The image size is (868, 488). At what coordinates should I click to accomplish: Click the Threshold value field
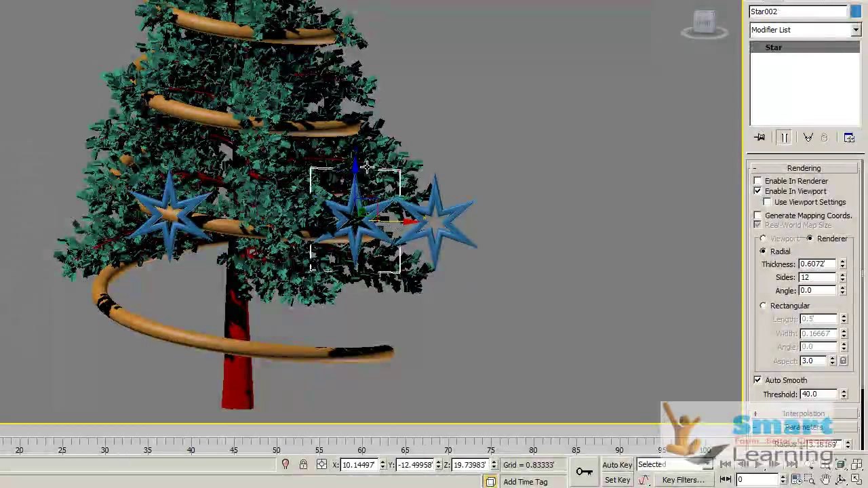coord(819,394)
